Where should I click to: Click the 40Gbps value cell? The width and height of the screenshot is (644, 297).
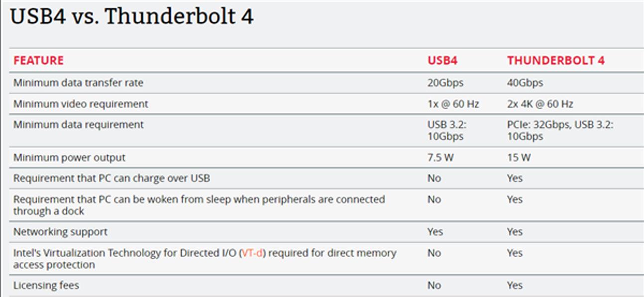point(525,83)
